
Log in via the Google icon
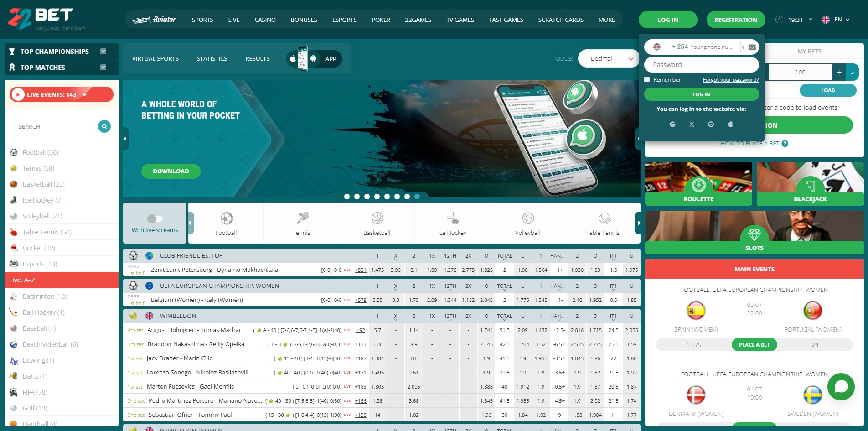672,124
